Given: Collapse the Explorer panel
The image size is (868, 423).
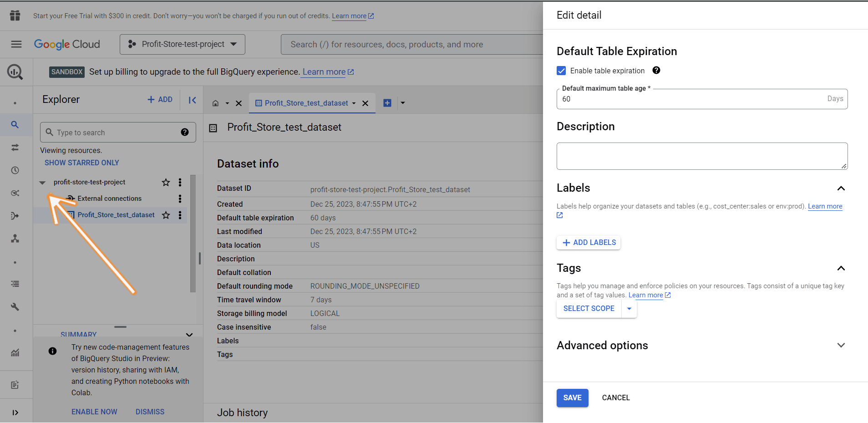Looking at the screenshot, I should (193, 100).
